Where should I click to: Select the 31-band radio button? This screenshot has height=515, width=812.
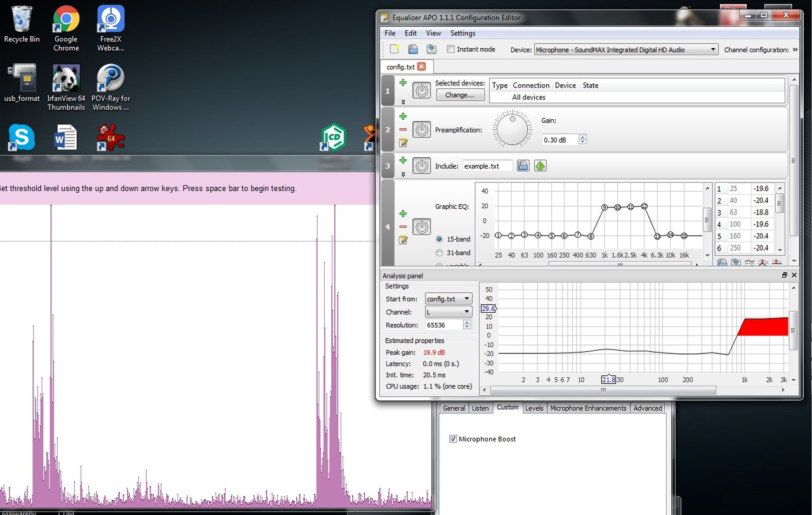tap(439, 253)
